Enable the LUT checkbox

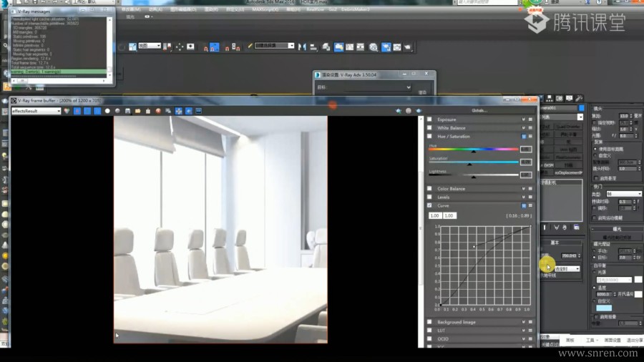coord(429,331)
